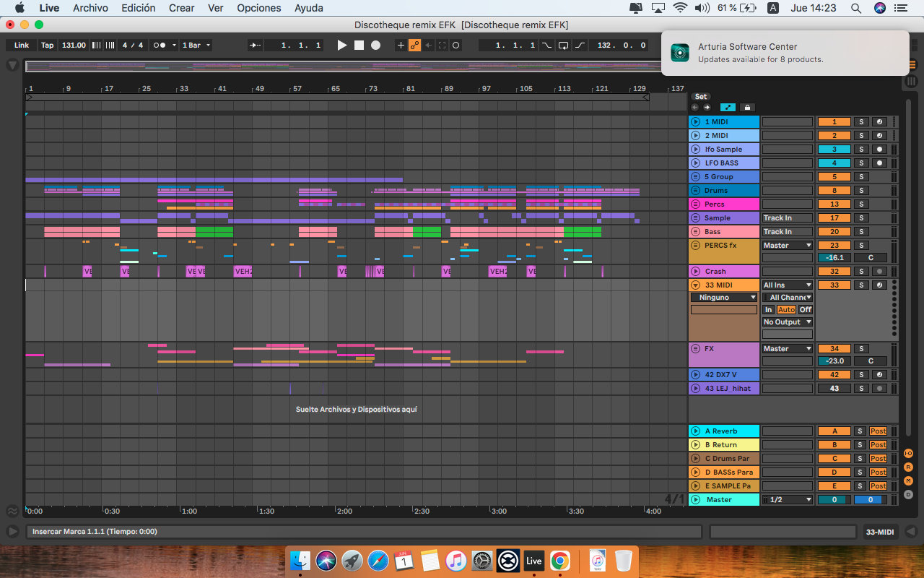Adjust the PERCS fx volume value -16.1
Screen dimensions: 924x578
pos(834,257)
